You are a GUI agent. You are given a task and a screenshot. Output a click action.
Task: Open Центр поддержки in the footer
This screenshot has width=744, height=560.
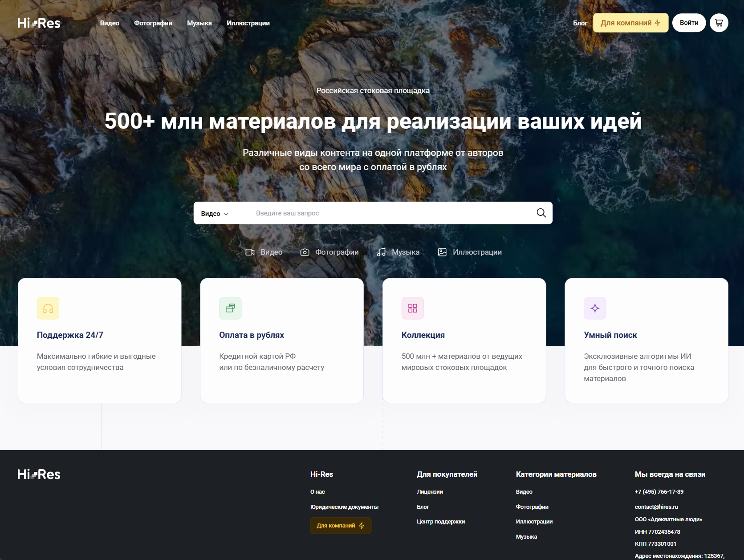click(441, 521)
